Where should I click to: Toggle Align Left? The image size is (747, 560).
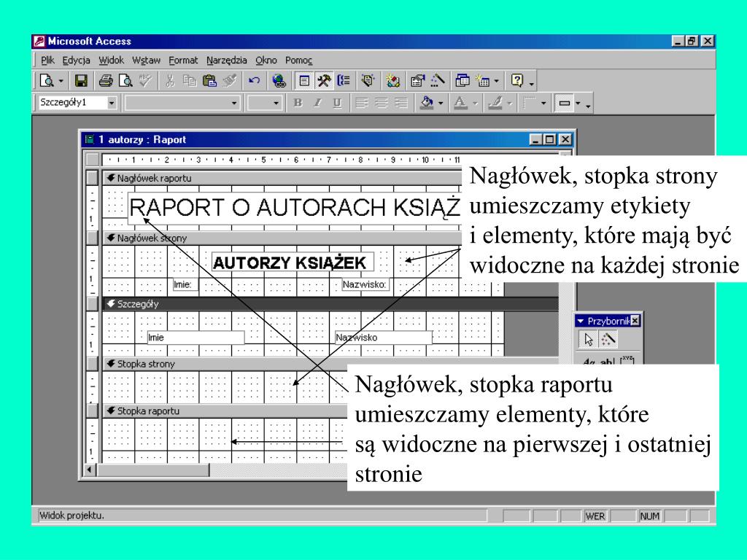coord(362,103)
